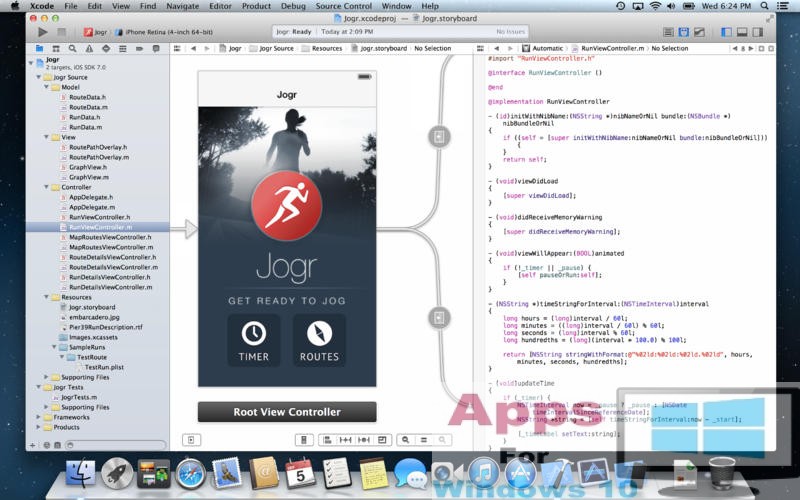Select AppDelegate.m file
Screen dimensions: 800x500
(x=92, y=208)
